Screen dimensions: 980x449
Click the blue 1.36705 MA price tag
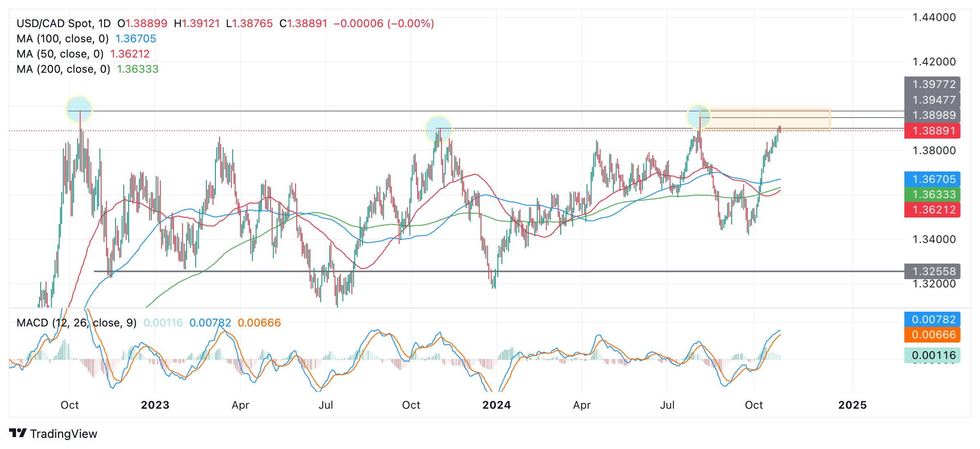tap(932, 179)
